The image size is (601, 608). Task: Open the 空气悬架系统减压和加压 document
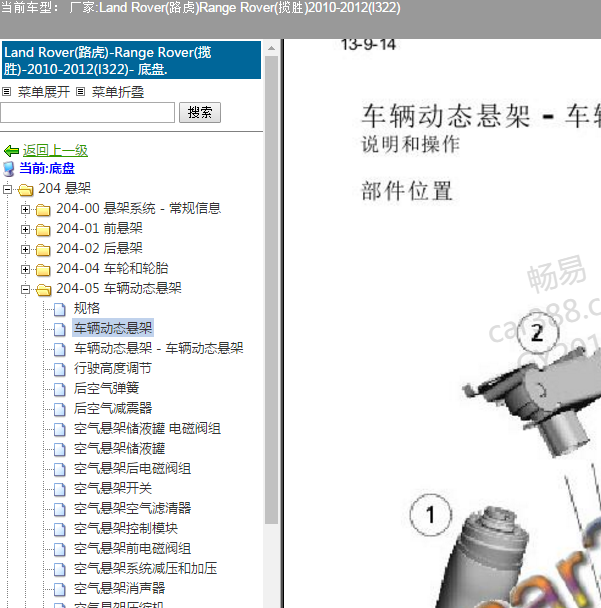point(145,569)
